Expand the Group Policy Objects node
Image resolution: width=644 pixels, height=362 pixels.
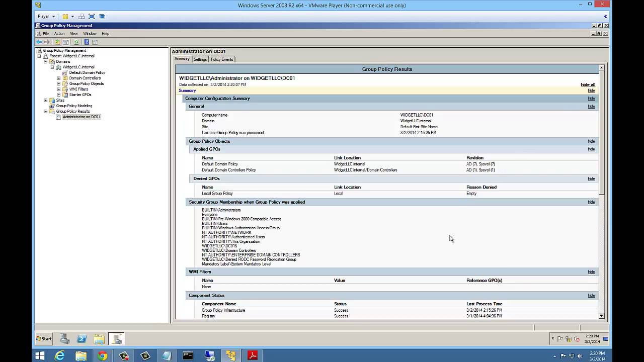58,83
